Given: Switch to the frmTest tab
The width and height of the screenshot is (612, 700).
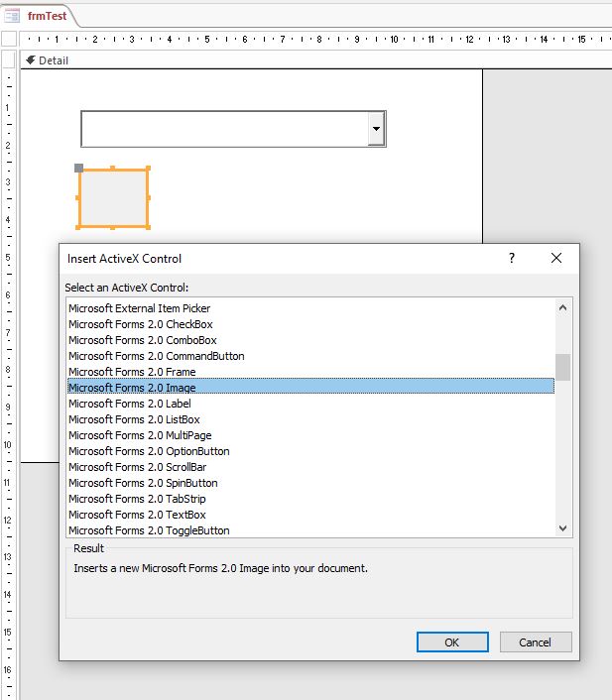Looking at the screenshot, I should pyautogui.click(x=47, y=16).
